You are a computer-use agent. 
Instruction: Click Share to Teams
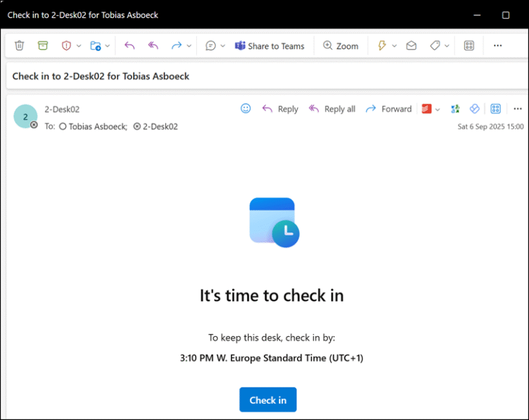click(269, 46)
